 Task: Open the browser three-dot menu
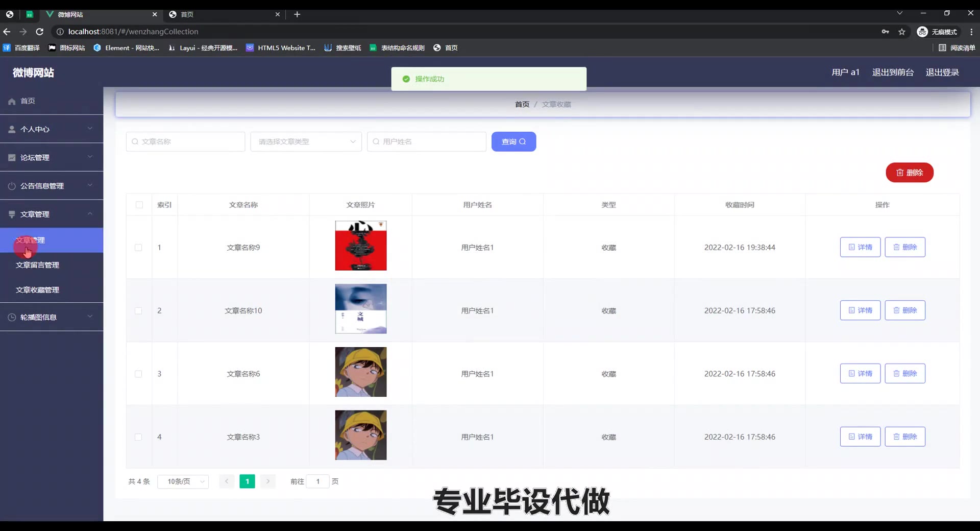pos(971,32)
